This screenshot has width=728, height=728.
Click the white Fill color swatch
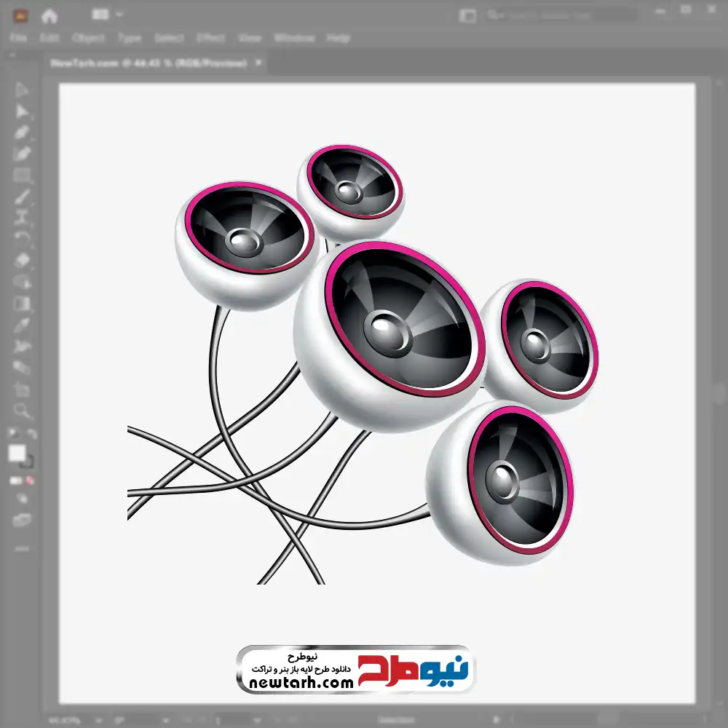[x=17, y=454]
